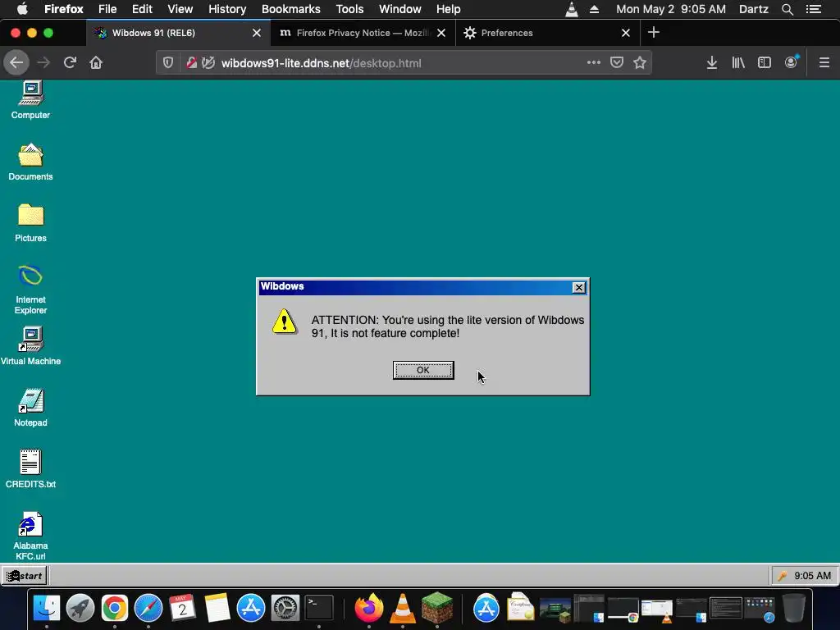Open the Tools menu

coord(349,9)
